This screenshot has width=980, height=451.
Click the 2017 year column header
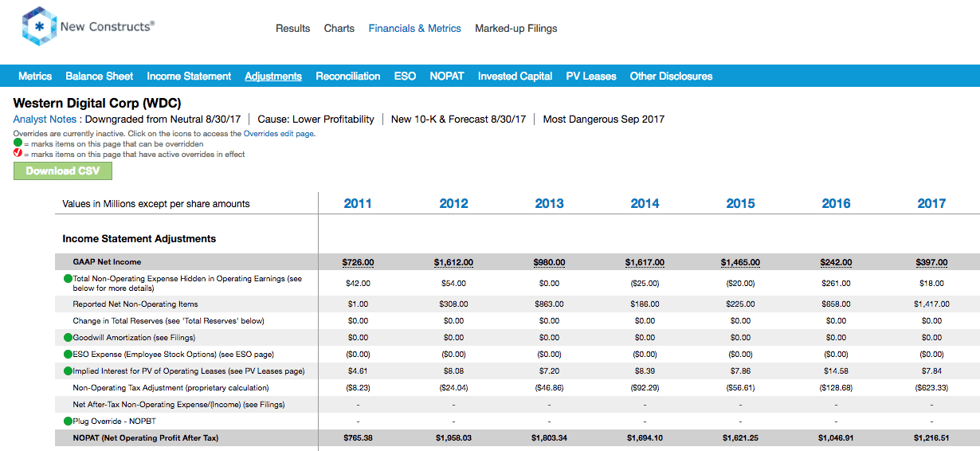[931, 204]
